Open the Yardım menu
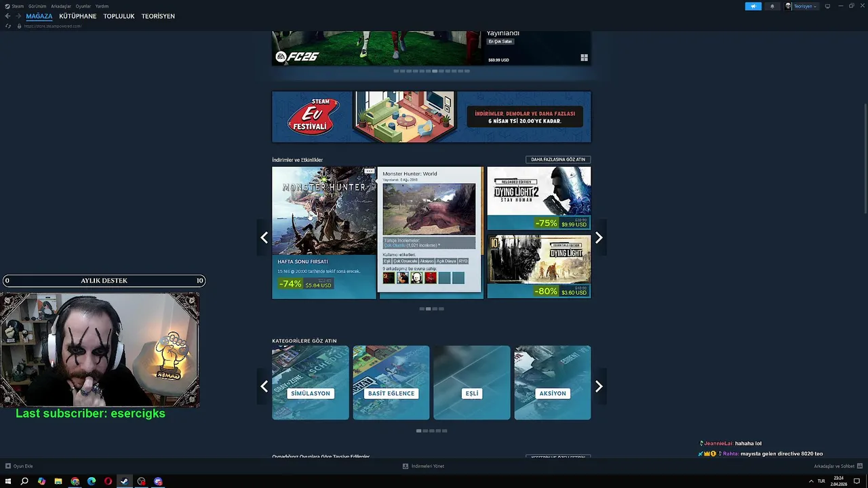868x488 pixels. click(102, 6)
